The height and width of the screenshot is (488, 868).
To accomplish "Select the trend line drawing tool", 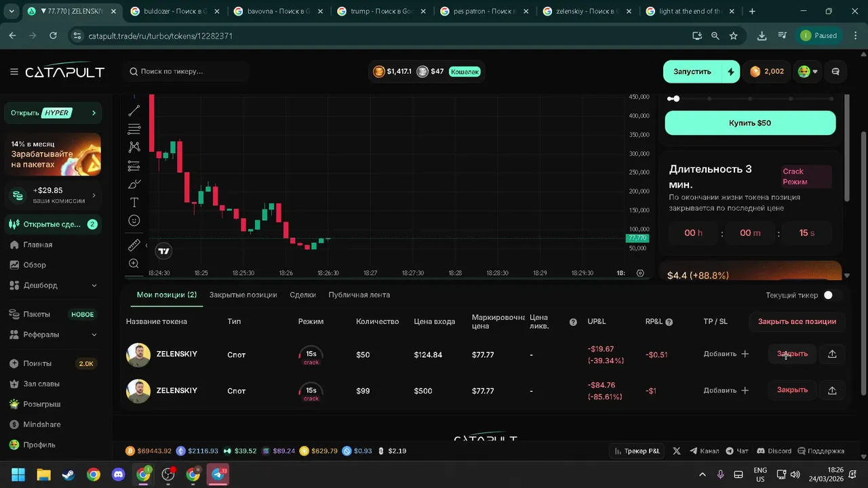I will pyautogui.click(x=134, y=110).
